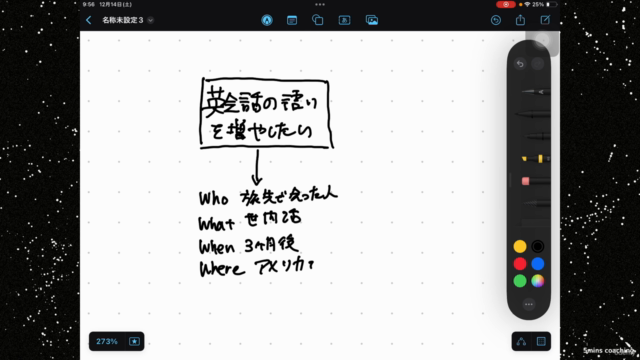
Task: Open palette more options ellipsis
Action: tap(529, 304)
